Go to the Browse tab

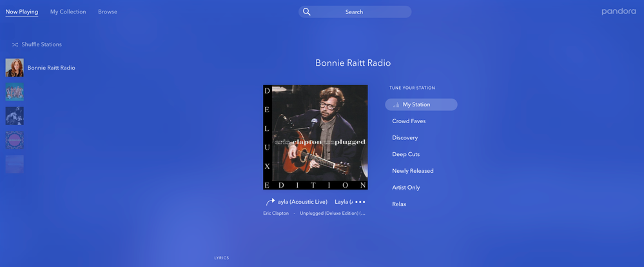coord(108,12)
